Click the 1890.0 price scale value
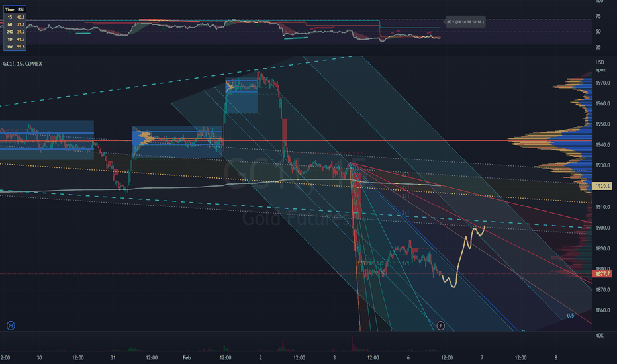The image size is (617, 364). pyautogui.click(x=603, y=248)
